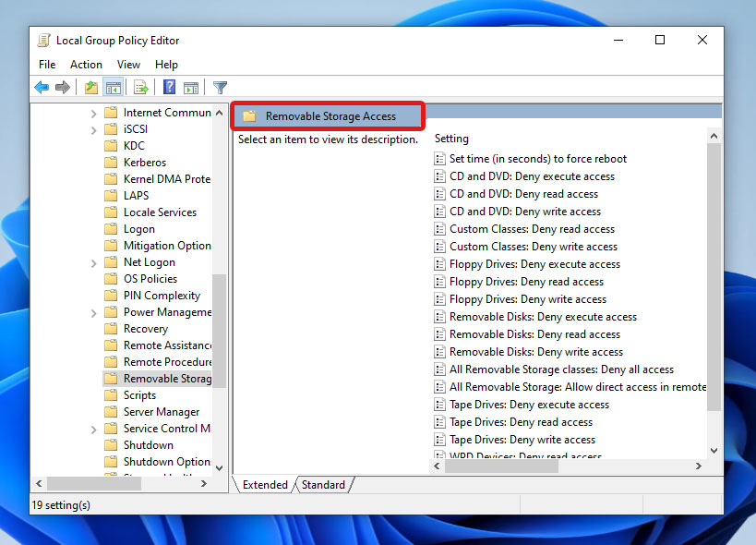The image size is (756, 545).
Task: Open Filter Options via the funnel icon
Action: (x=219, y=87)
